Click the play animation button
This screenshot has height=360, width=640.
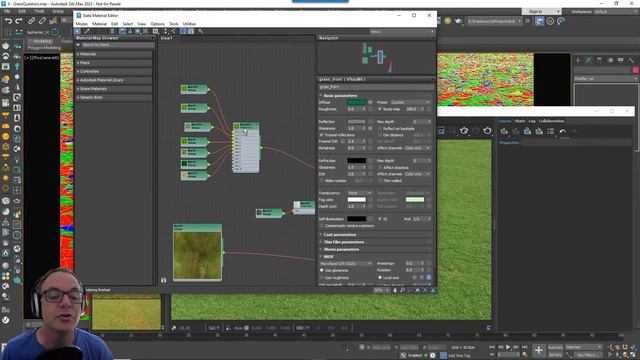point(508,347)
